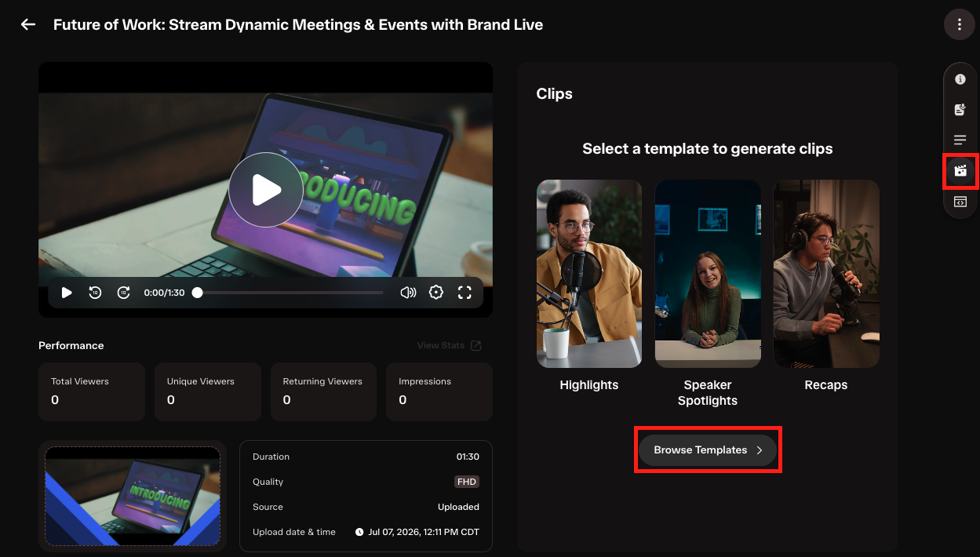980x557 pixels.
Task: Select the Clips clapperboard sidebar icon
Action: point(960,171)
